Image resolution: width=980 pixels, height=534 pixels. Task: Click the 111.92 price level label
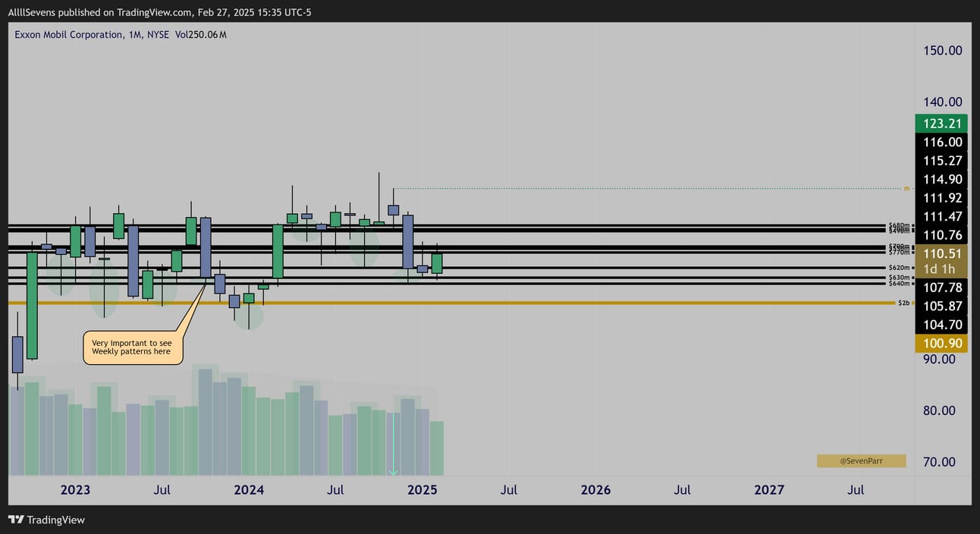click(941, 198)
